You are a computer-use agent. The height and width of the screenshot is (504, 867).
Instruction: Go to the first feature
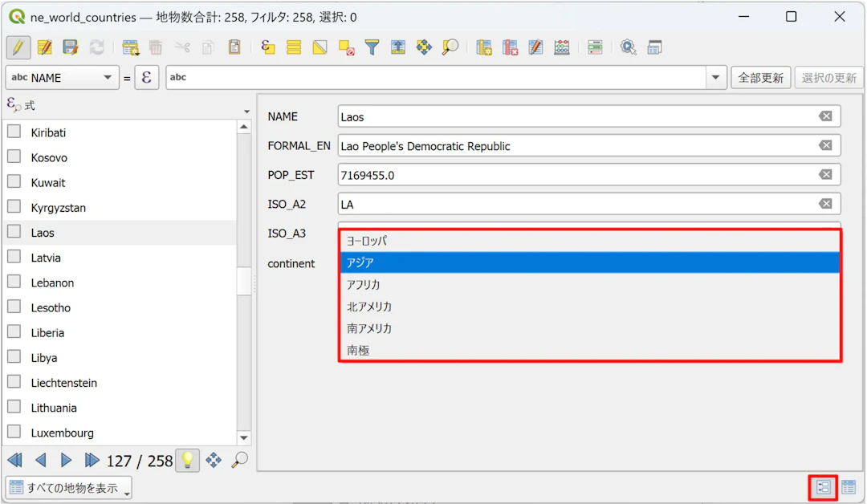coord(15,460)
